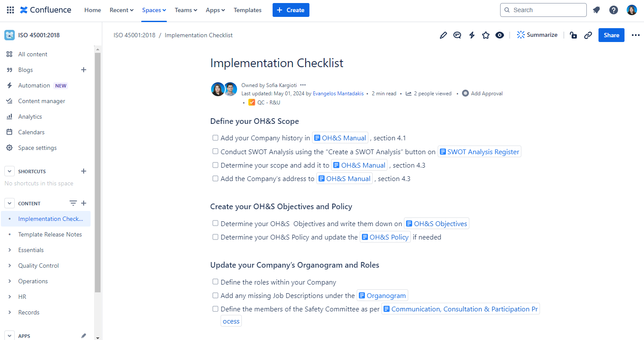The width and height of the screenshot is (644, 340).
Task: Open the help question mark icon
Action: (x=614, y=10)
